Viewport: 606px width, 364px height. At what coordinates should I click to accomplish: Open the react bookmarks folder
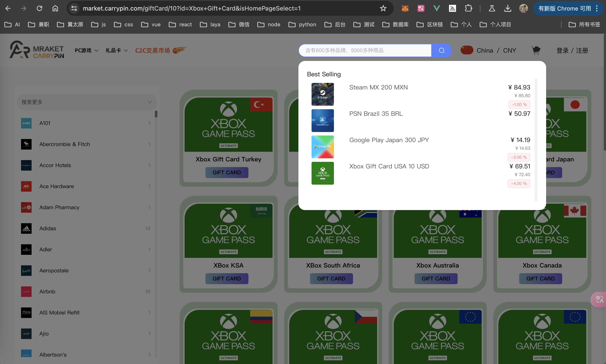[x=180, y=25]
